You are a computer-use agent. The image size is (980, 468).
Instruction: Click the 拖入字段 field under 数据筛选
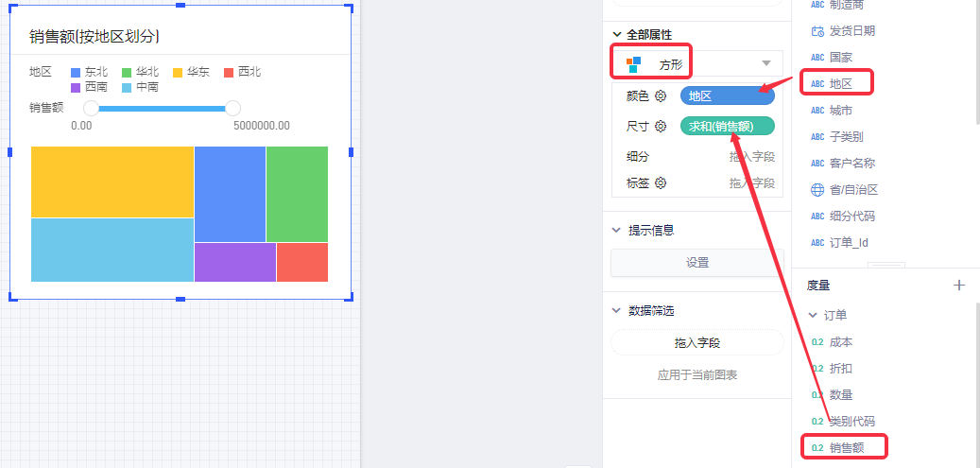point(696,342)
